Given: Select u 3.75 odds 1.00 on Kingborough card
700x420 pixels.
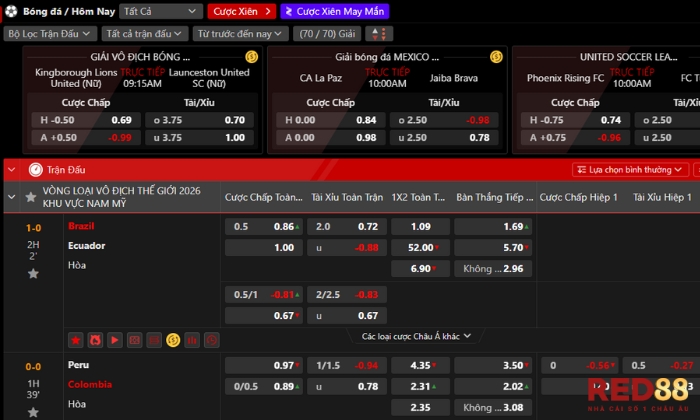Looking at the screenshot, I should 200,137.
